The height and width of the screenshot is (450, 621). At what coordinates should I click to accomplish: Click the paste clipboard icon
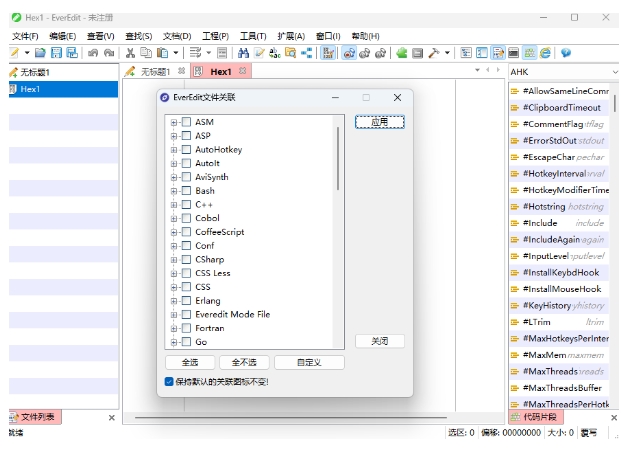(162, 53)
